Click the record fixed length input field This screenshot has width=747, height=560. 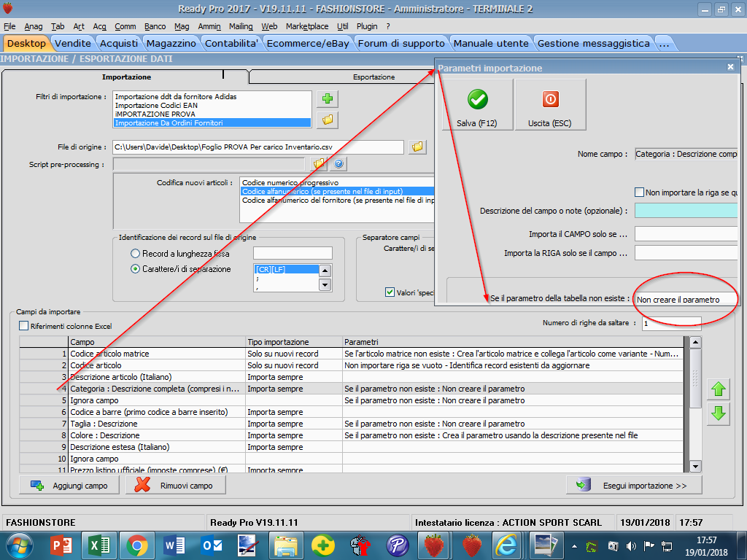(293, 253)
